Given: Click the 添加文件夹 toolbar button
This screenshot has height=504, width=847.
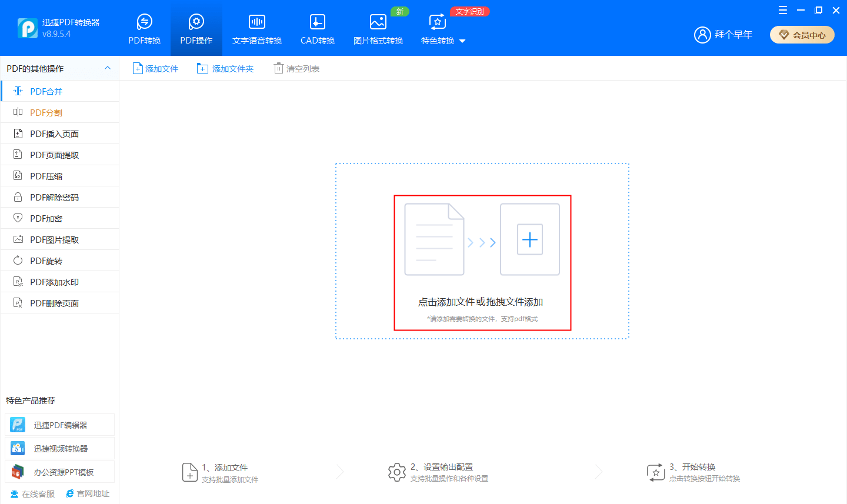Looking at the screenshot, I should point(225,69).
